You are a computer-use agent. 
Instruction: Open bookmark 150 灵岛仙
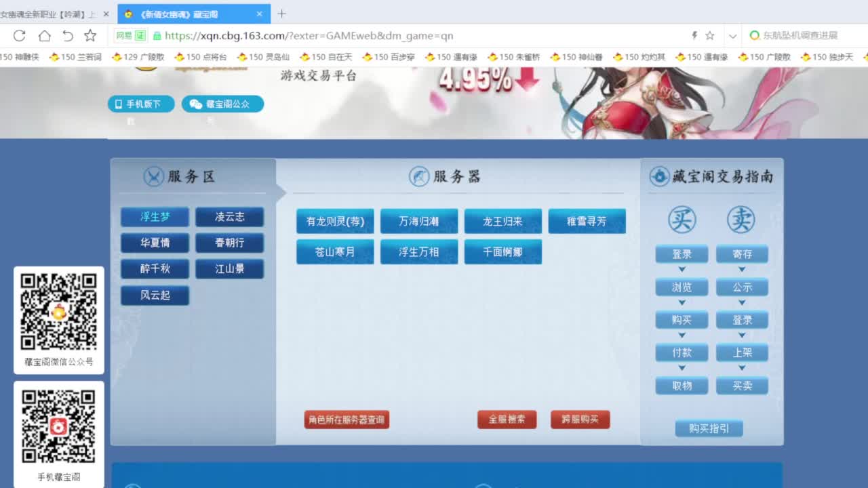(x=263, y=57)
